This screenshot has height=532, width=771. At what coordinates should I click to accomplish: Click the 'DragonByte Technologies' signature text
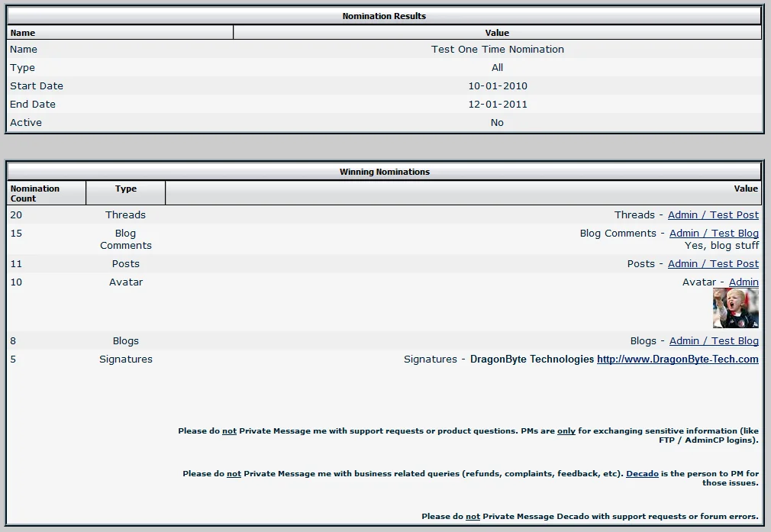point(532,359)
